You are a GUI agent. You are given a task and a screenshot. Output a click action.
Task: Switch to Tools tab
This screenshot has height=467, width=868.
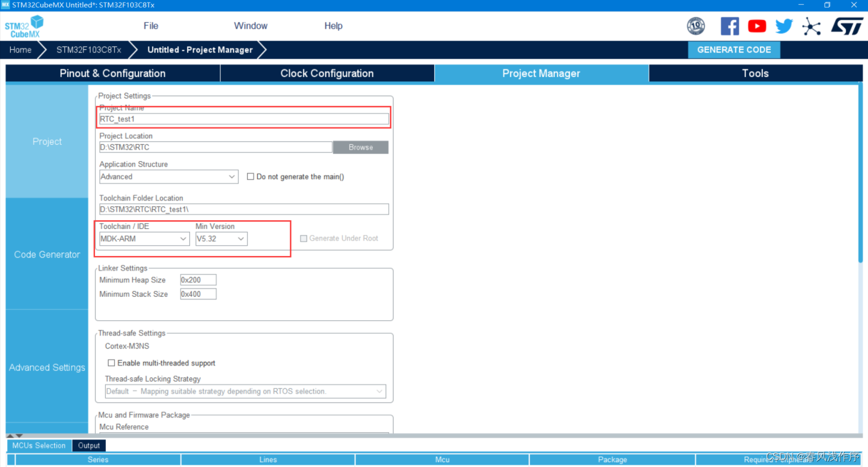(755, 73)
